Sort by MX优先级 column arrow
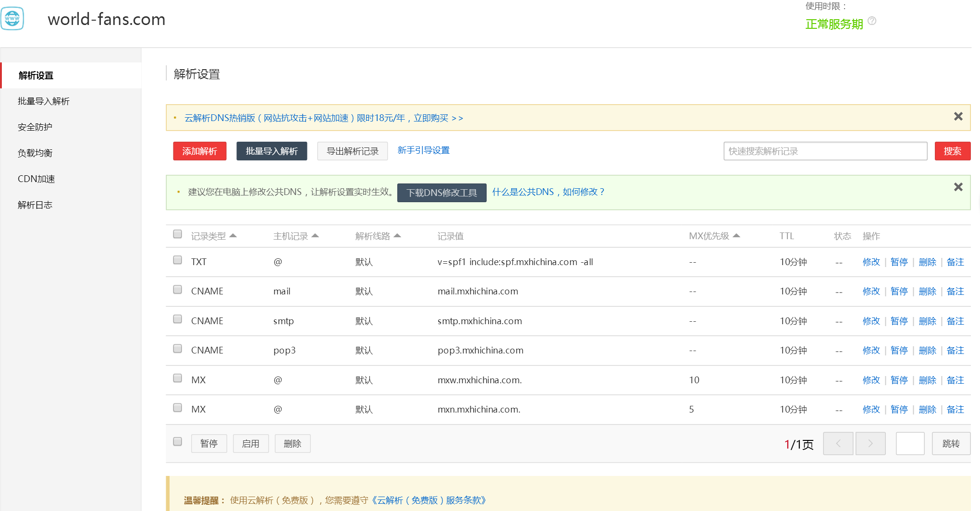Viewport: 980px width, 511px height. [x=736, y=235]
